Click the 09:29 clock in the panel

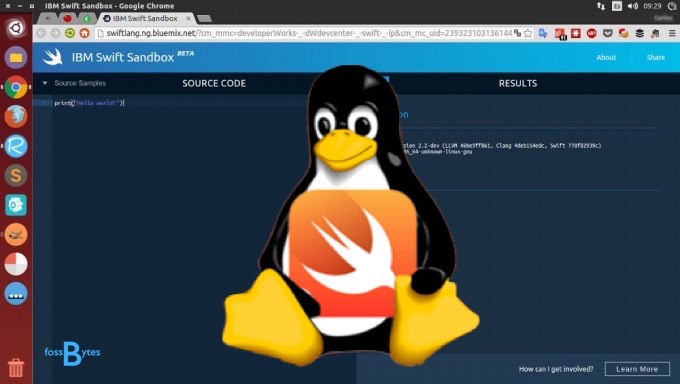[x=652, y=6]
